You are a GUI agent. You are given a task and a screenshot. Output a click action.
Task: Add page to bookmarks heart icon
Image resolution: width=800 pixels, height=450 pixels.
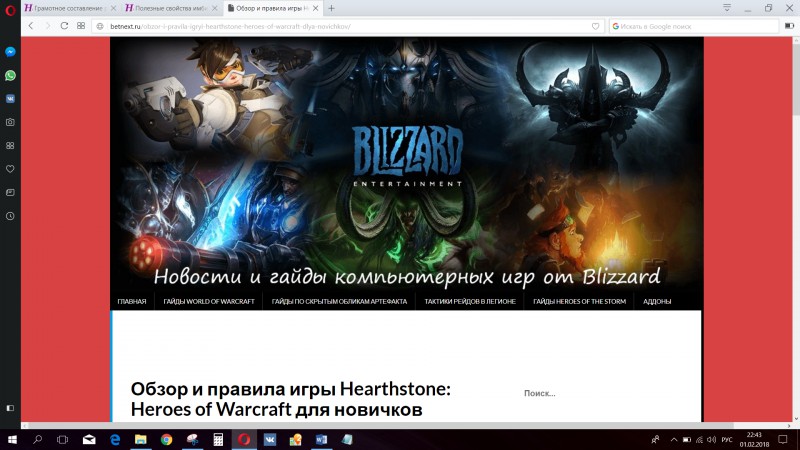coord(595,27)
